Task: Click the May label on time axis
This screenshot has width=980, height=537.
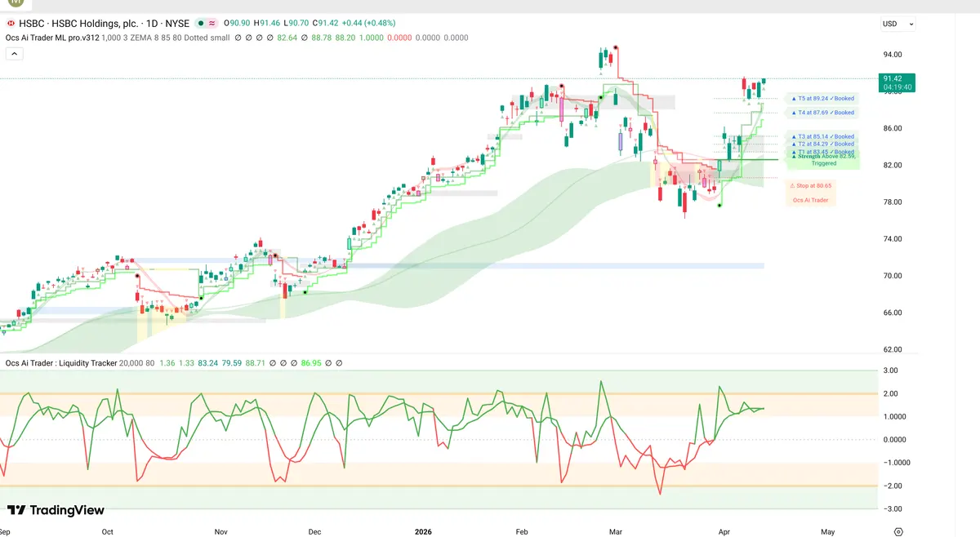Action: click(x=828, y=531)
